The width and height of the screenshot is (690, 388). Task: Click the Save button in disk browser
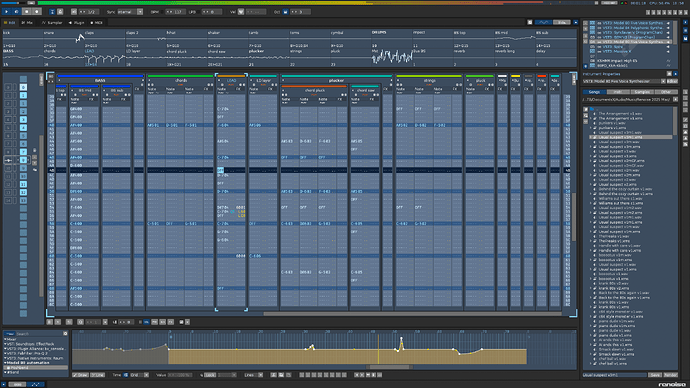tap(655, 375)
